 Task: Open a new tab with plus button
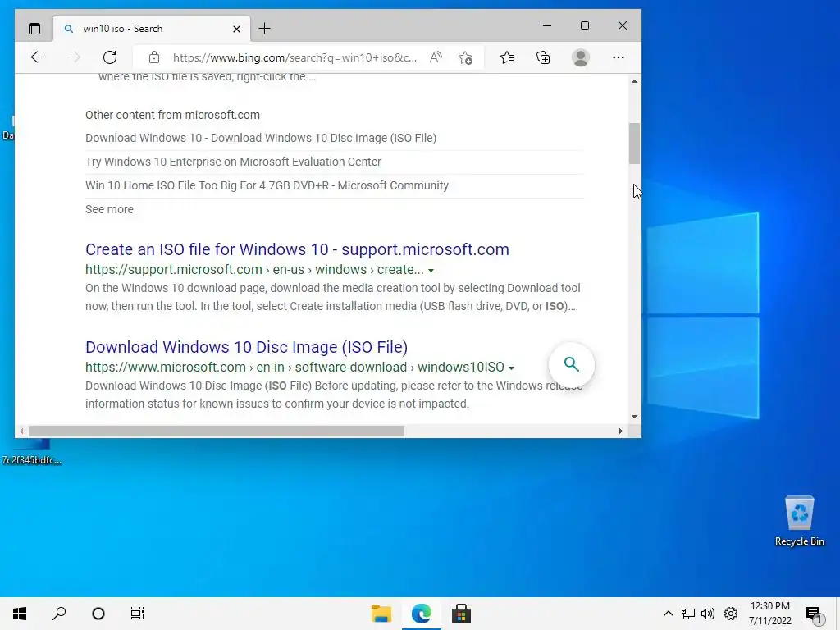265,29
